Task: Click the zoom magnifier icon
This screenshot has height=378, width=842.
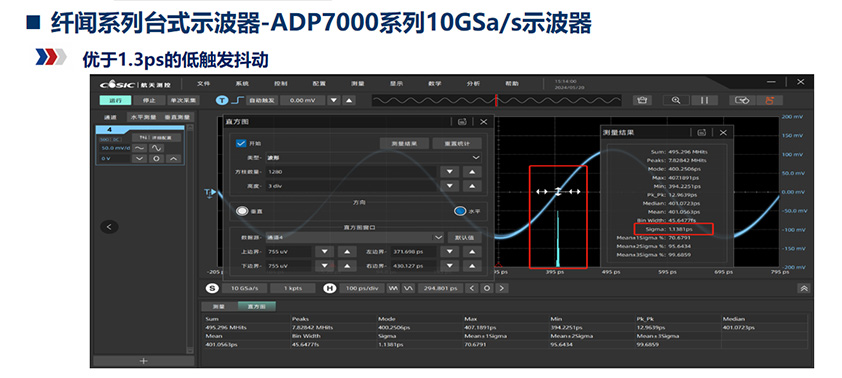Action: coord(677,100)
